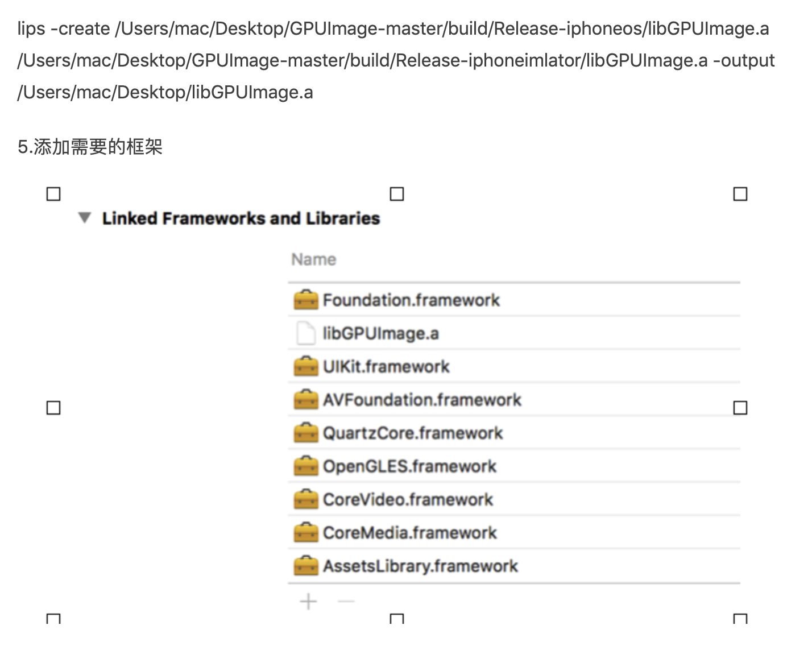
Task: Click the AVFoundation.framework toolbox icon
Action: pos(305,400)
